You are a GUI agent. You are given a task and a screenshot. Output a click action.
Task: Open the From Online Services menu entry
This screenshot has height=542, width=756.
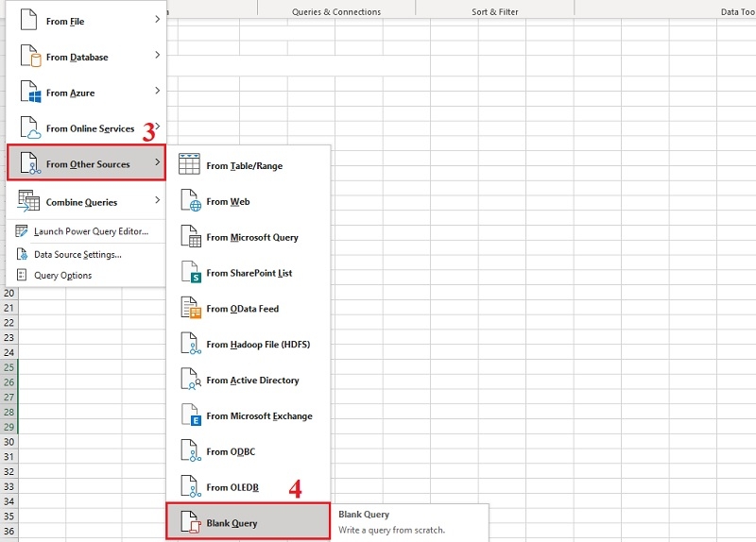pyautogui.click(x=86, y=128)
